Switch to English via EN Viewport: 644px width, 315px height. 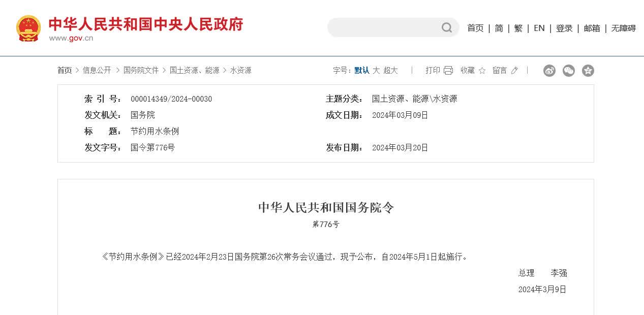click(x=539, y=28)
